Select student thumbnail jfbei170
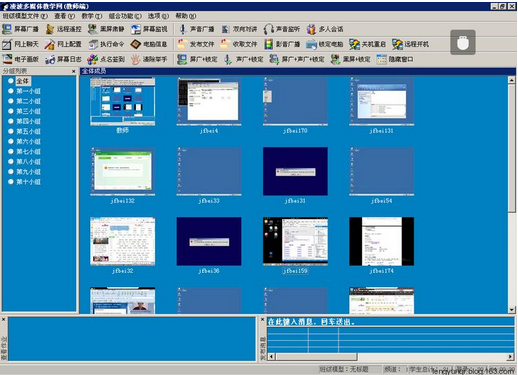Viewport: 518px width, 375px height. coord(295,102)
